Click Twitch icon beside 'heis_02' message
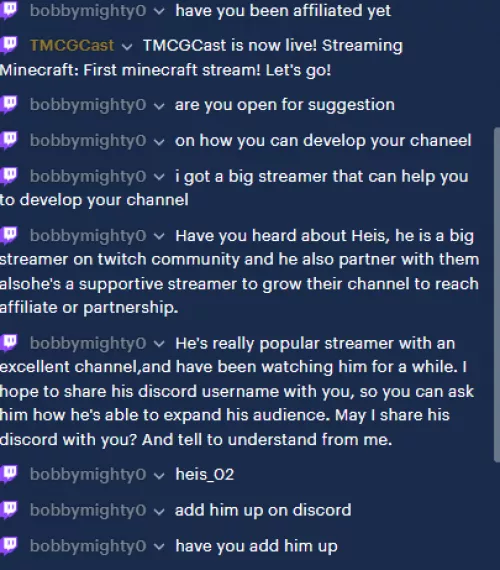 [9, 474]
